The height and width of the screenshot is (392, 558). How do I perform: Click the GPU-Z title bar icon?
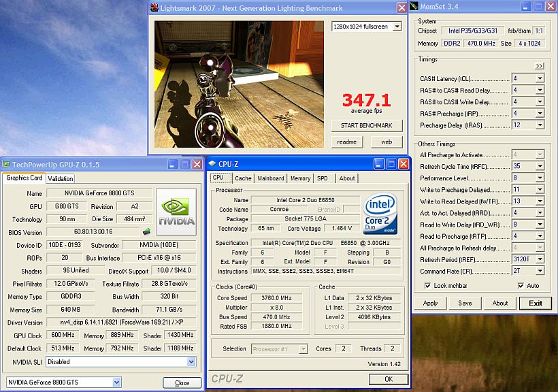click(5, 165)
